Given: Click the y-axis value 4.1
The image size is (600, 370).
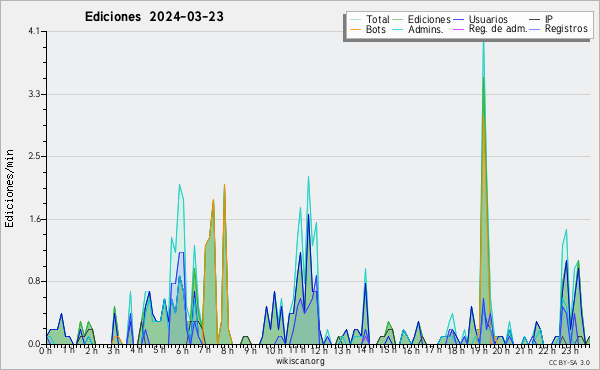Looking at the screenshot, I should [34, 31].
